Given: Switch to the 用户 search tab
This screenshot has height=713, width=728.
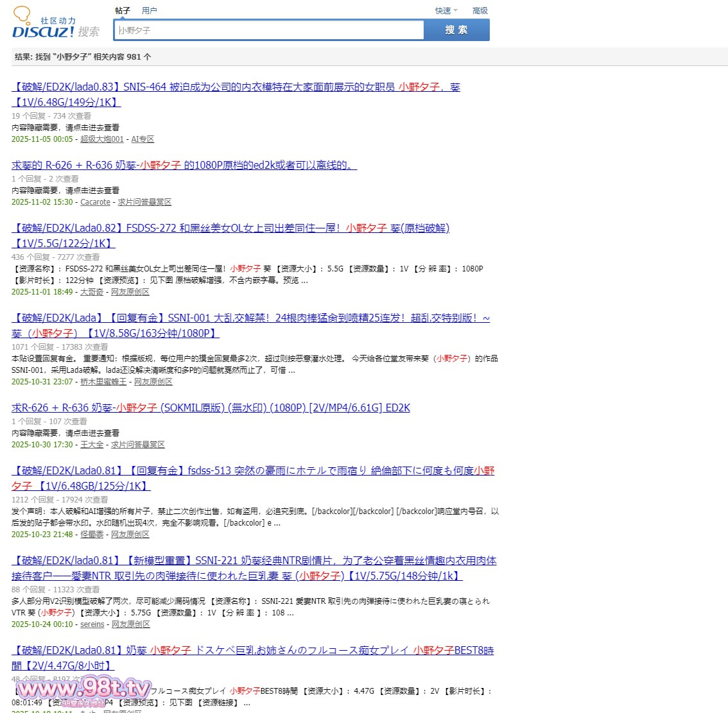Looking at the screenshot, I should tap(149, 11).
